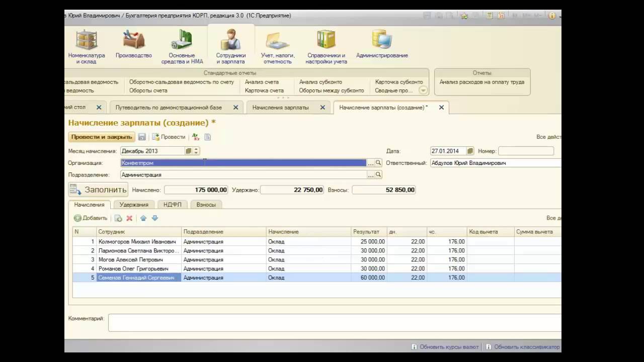Switch to the Взносы tab
Screen dimensions: 644x362
[x=206, y=205]
